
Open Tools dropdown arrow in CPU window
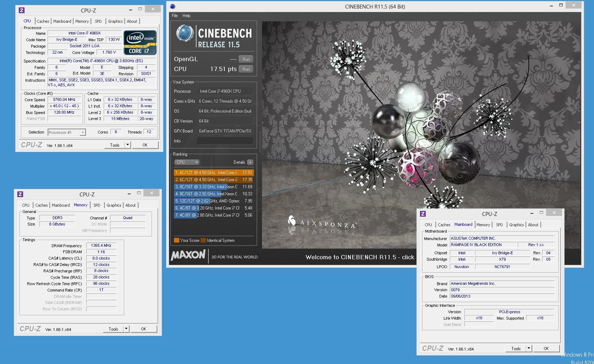click(x=128, y=145)
